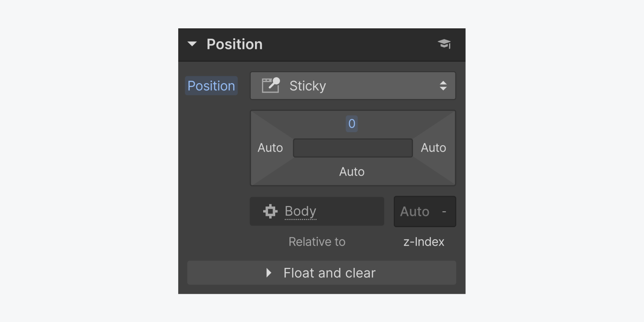Viewport: 644px width, 322px height.
Task: Click the right offset Auto value
Action: [x=433, y=148]
